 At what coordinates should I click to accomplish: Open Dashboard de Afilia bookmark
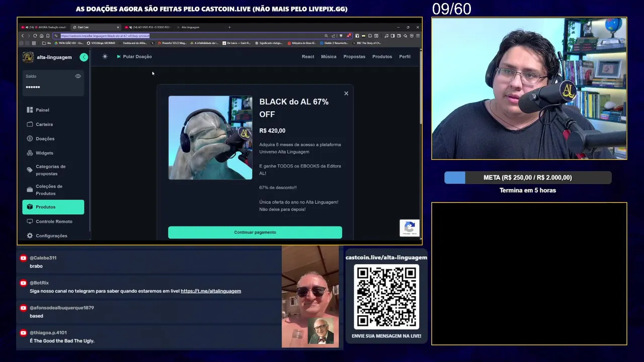(x=134, y=43)
